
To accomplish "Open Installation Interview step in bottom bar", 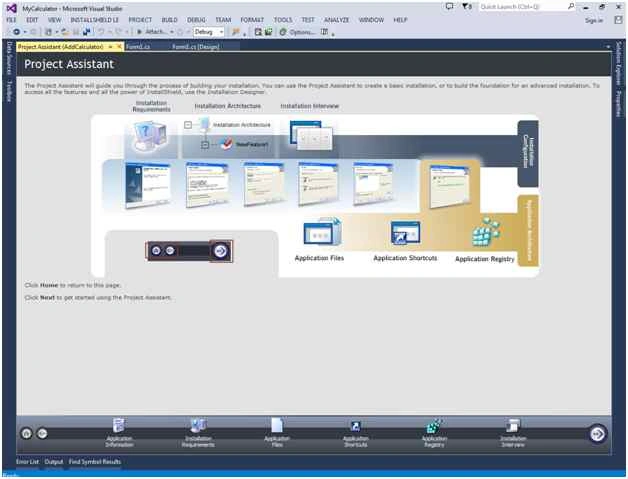I will coord(513,433).
